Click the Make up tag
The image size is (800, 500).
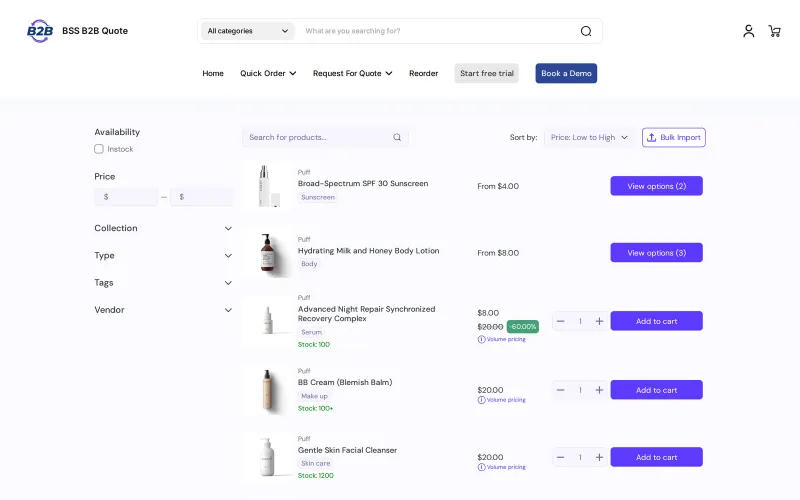(x=314, y=396)
